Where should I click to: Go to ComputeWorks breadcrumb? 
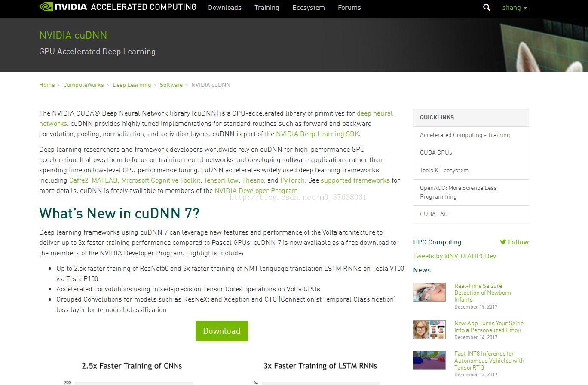tap(83, 85)
